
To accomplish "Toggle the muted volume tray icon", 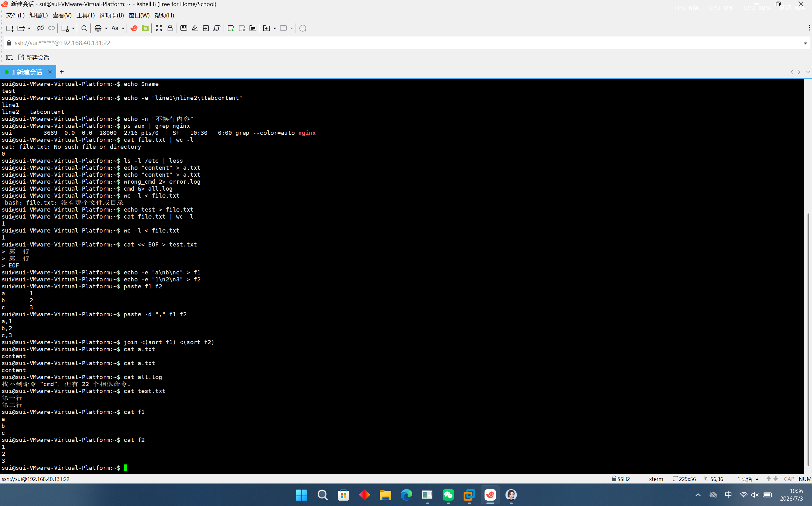I will coord(755,495).
